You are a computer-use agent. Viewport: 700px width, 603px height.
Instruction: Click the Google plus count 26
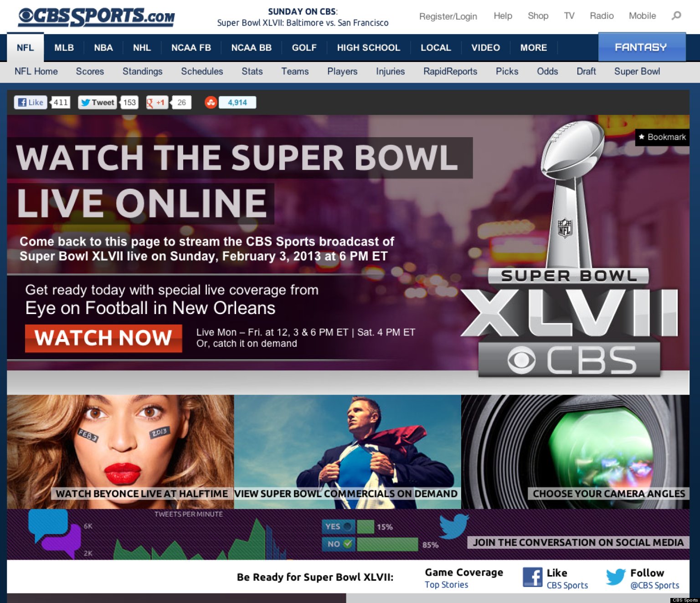181,103
